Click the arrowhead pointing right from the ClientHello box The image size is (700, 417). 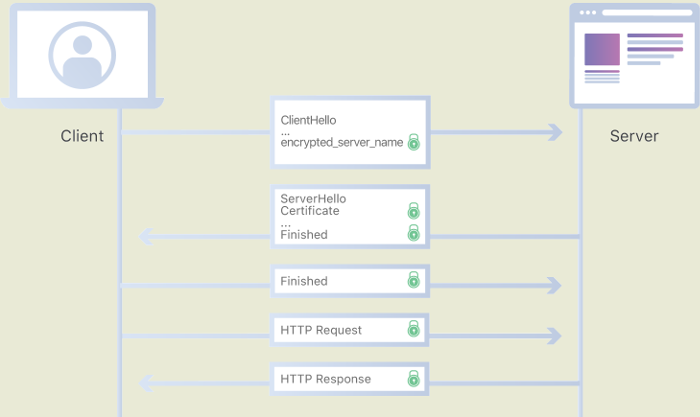coord(554,132)
